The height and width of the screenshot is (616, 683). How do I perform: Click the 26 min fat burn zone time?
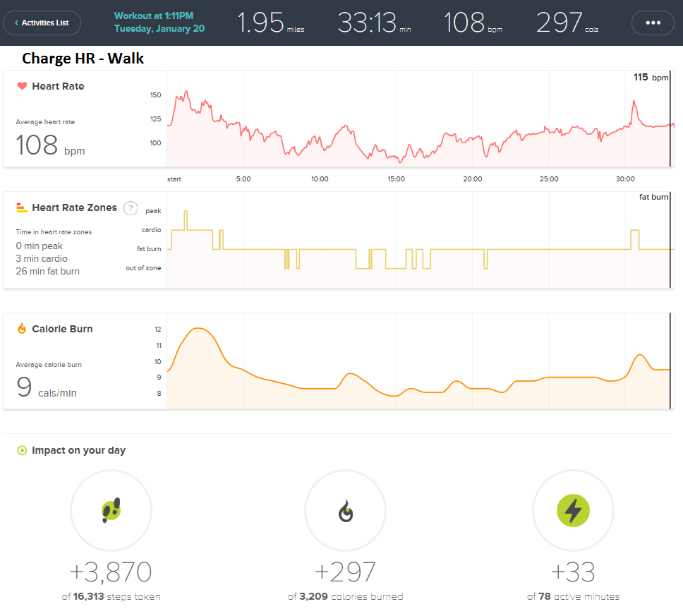[48, 272]
